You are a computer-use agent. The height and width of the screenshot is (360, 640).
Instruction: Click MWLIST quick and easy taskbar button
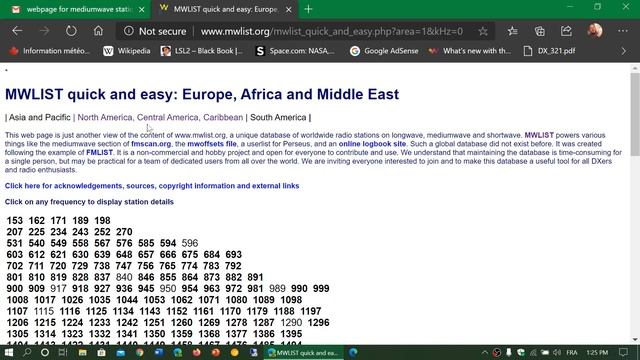click(x=304, y=353)
